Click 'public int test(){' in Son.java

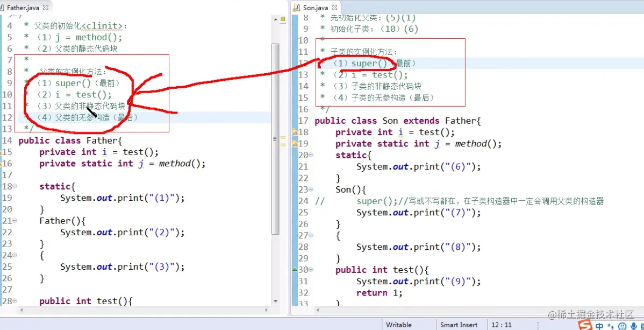pos(382,270)
